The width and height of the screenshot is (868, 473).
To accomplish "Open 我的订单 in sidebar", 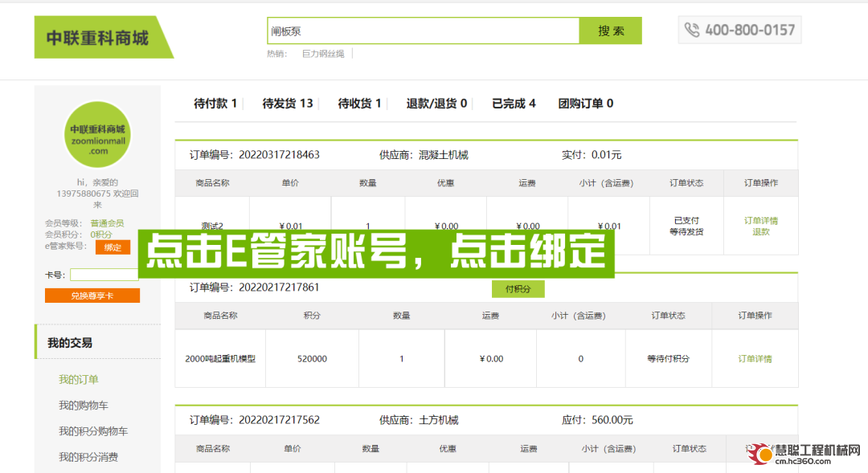I will [79, 380].
